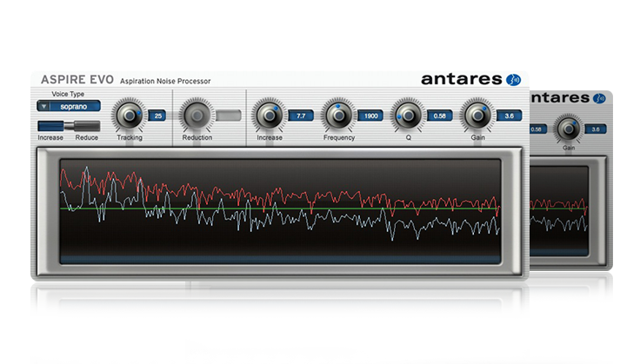Image resolution: width=640 pixels, height=364 pixels.
Task: Click the Voice Type dropdown arrow
Action: click(x=43, y=106)
